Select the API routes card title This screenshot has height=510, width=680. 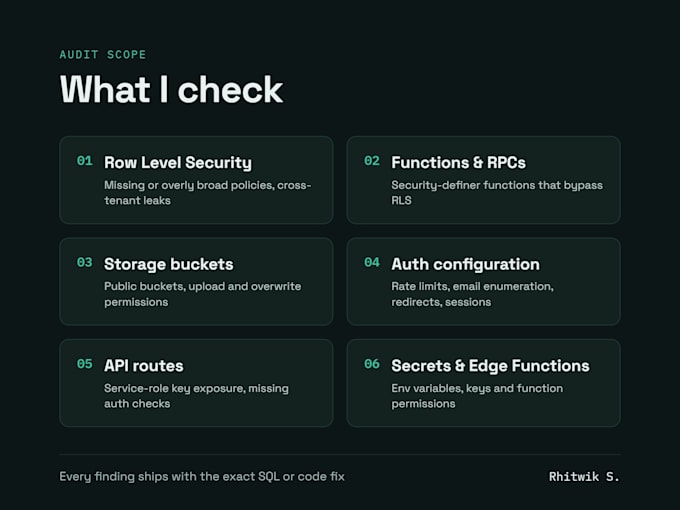[x=144, y=366]
